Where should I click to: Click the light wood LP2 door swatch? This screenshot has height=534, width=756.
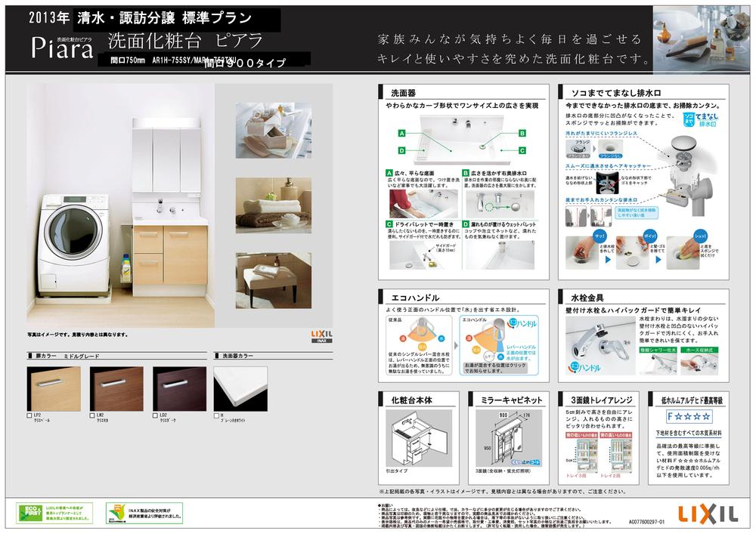tap(54, 388)
